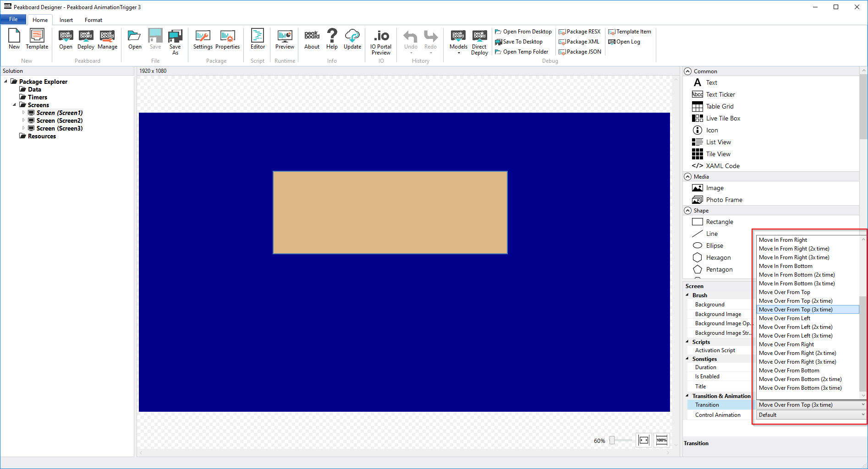Click the fit-to-screen zoom icon
This screenshot has width=868, height=469.
tap(644, 440)
